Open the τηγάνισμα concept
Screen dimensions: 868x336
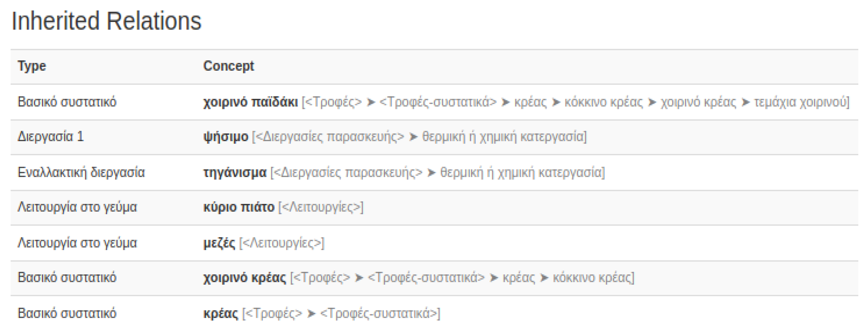(x=235, y=173)
